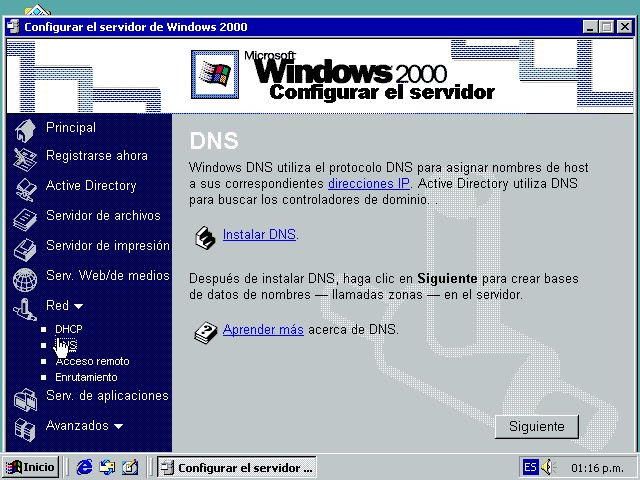Click the Principal house icon
This screenshot has width=640, height=480.
coord(25,130)
